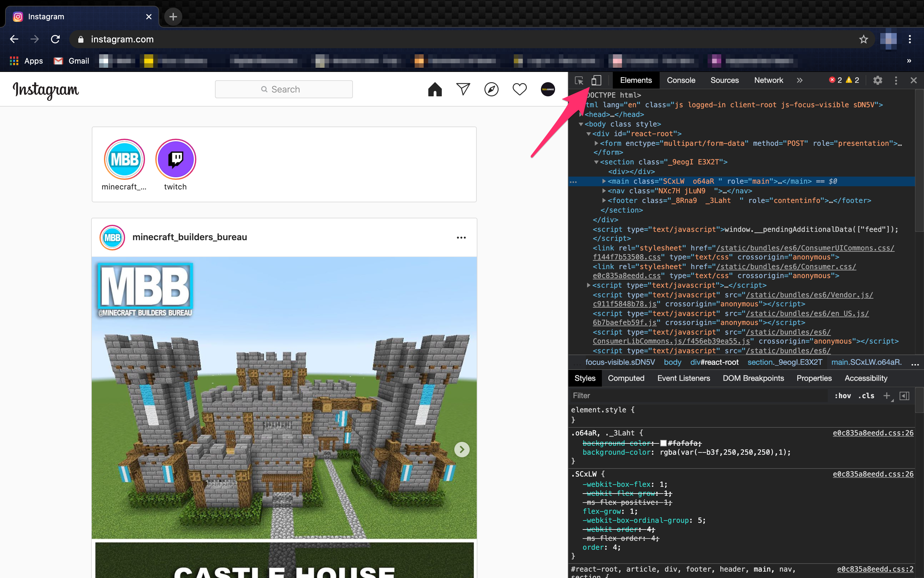Expand the nav NXc7H node
This screenshot has height=578, width=924.
[604, 191]
